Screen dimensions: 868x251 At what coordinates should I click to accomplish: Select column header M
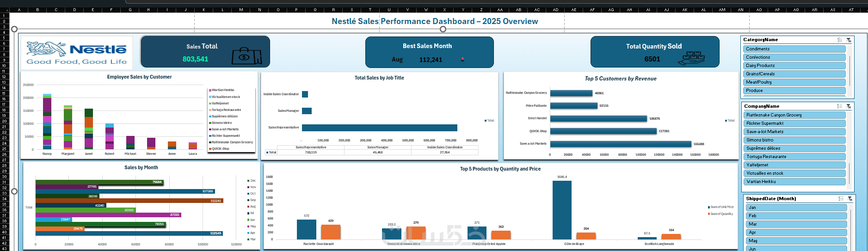[x=241, y=10]
